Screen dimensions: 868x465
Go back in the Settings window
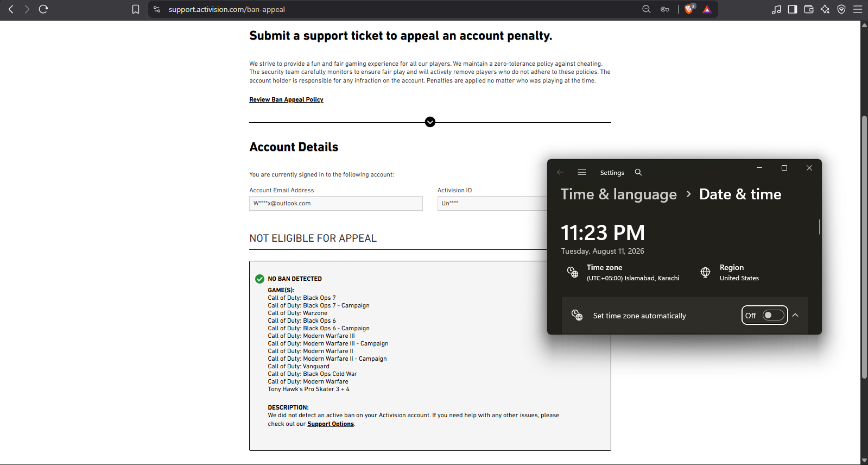tap(560, 172)
